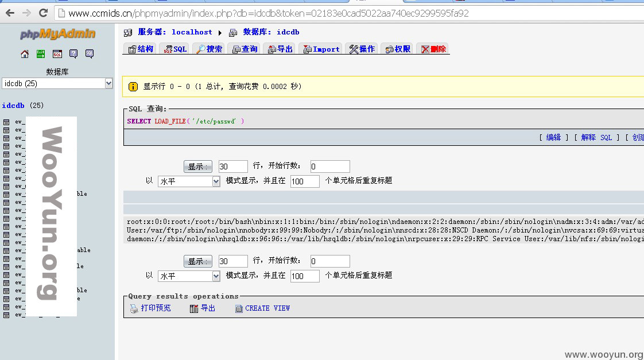Open the idcdb (25) database dropdown
Viewport: 644px width, 360px height.
pyautogui.click(x=57, y=83)
